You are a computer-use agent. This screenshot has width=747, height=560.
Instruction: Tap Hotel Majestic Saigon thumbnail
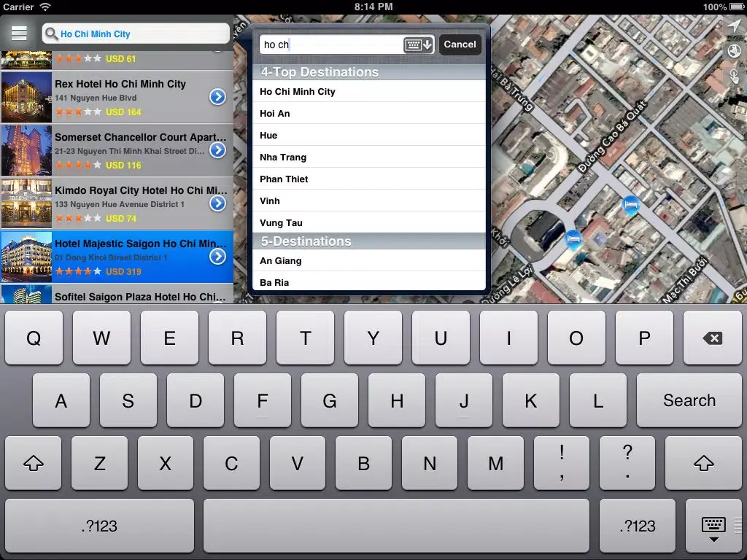(x=27, y=257)
